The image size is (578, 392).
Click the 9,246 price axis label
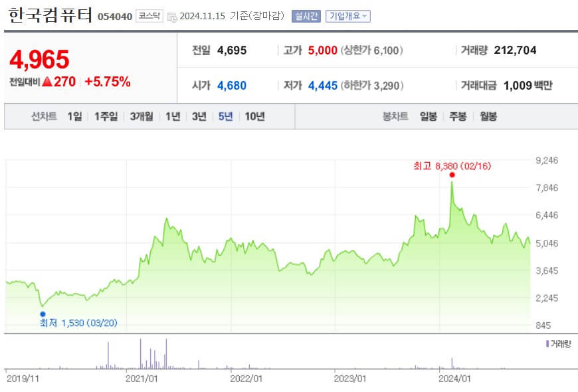click(547, 160)
